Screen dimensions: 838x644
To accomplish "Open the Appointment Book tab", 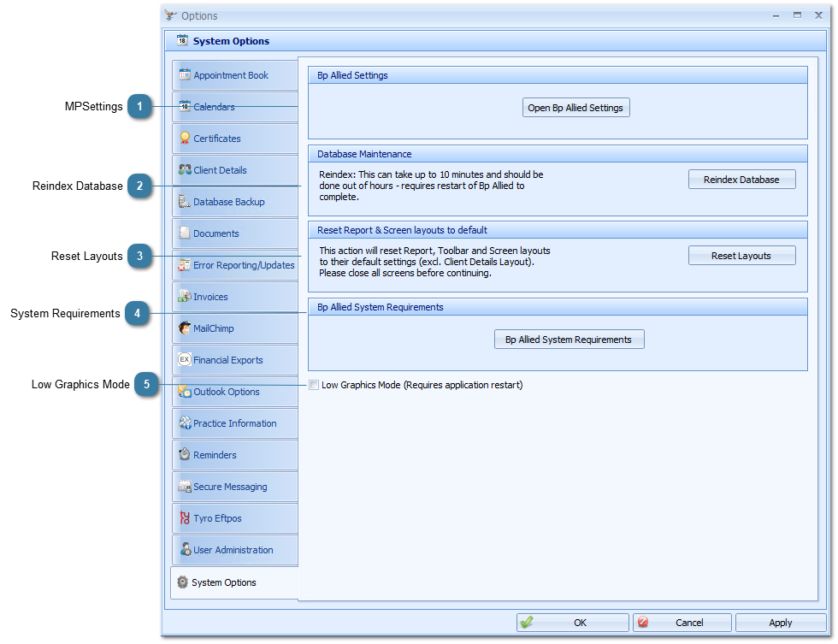I will [x=234, y=74].
